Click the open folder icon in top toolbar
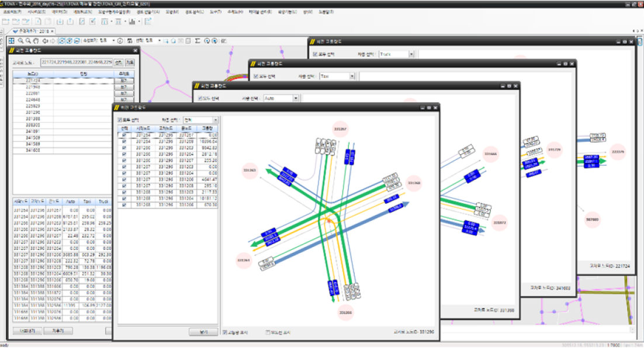 [15, 22]
